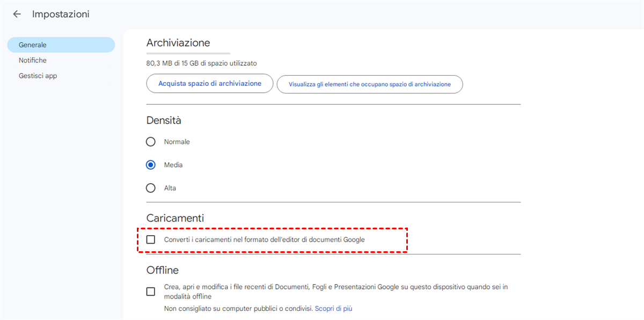The height and width of the screenshot is (320, 644).
Task: Switch to the Notifiche tab
Action: pyautogui.click(x=33, y=60)
